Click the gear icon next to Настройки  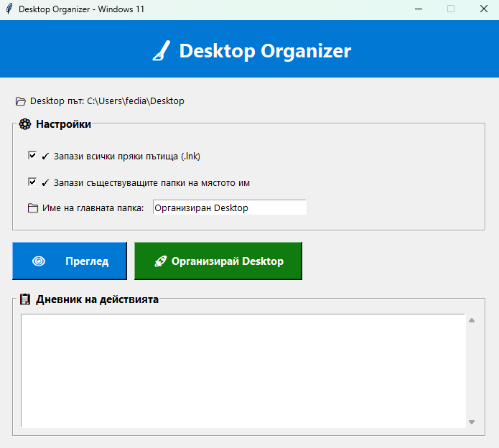[x=25, y=124]
